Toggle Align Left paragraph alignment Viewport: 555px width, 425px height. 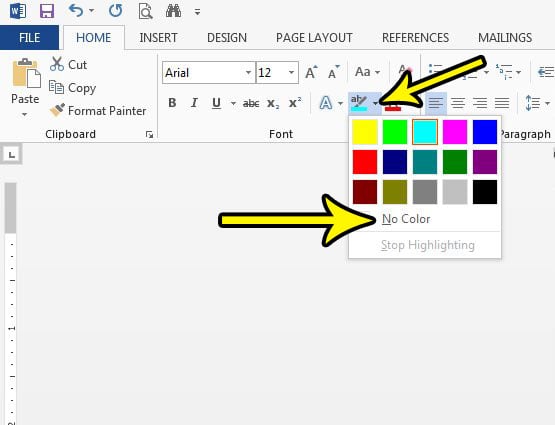(x=435, y=103)
